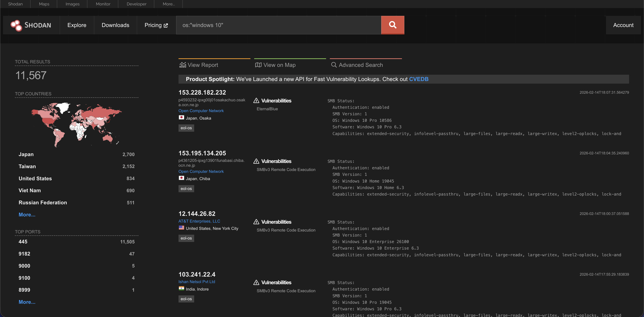Open the Explore menu item
This screenshot has width=644, height=317.
tap(77, 25)
